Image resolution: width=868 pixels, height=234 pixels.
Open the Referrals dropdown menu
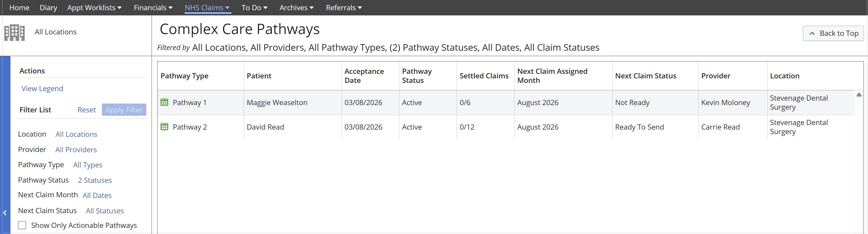coord(344,7)
